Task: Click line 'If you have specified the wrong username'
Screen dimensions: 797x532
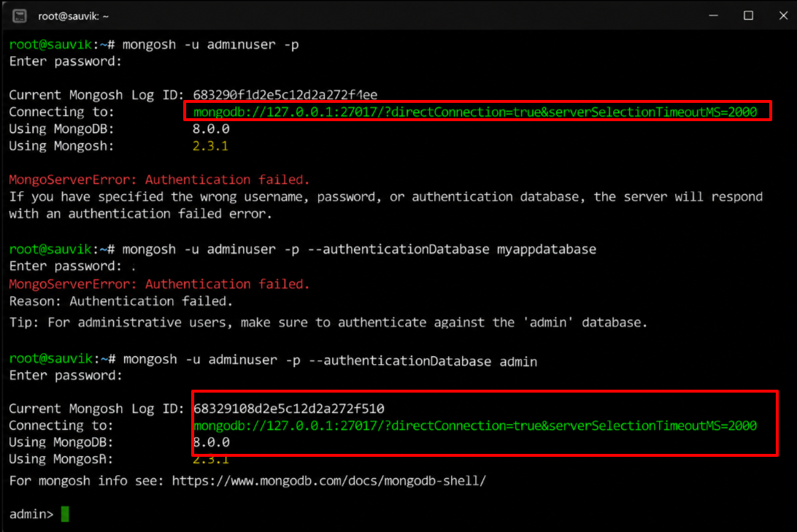Action: click(386, 197)
